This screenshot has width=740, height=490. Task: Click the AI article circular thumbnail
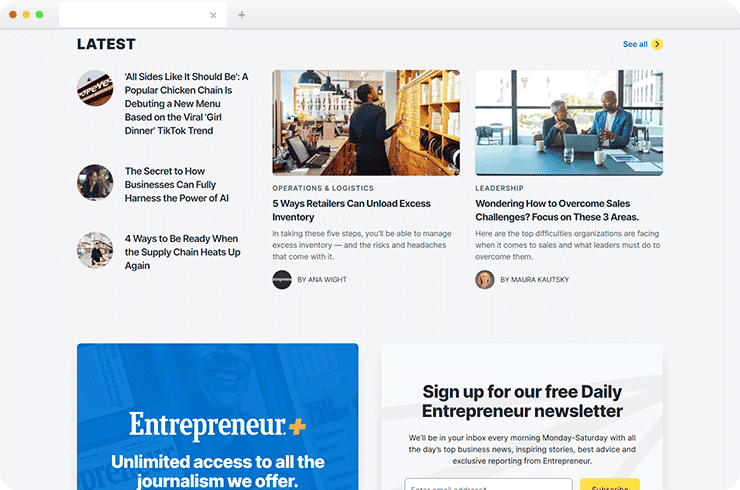(x=95, y=183)
